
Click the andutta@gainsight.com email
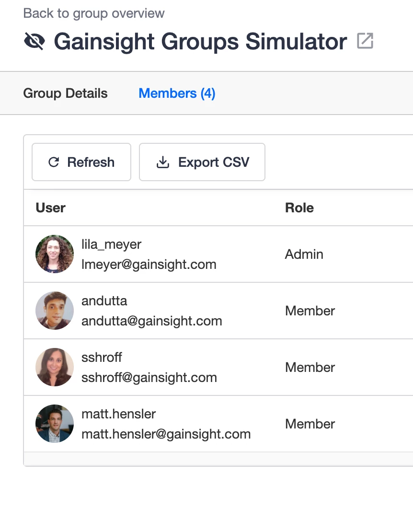click(x=151, y=321)
